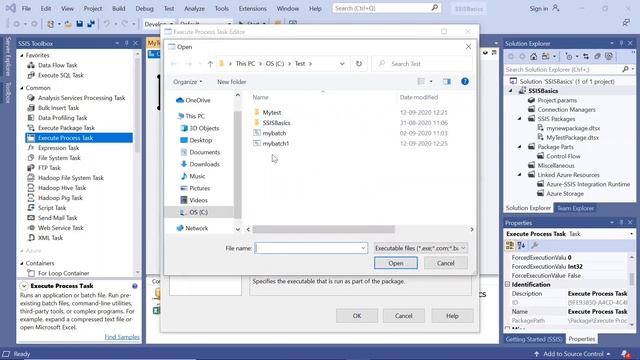Click Help in Execute Process Task Editor
The width and height of the screenshot is (640, 360).
click(452, 316)
